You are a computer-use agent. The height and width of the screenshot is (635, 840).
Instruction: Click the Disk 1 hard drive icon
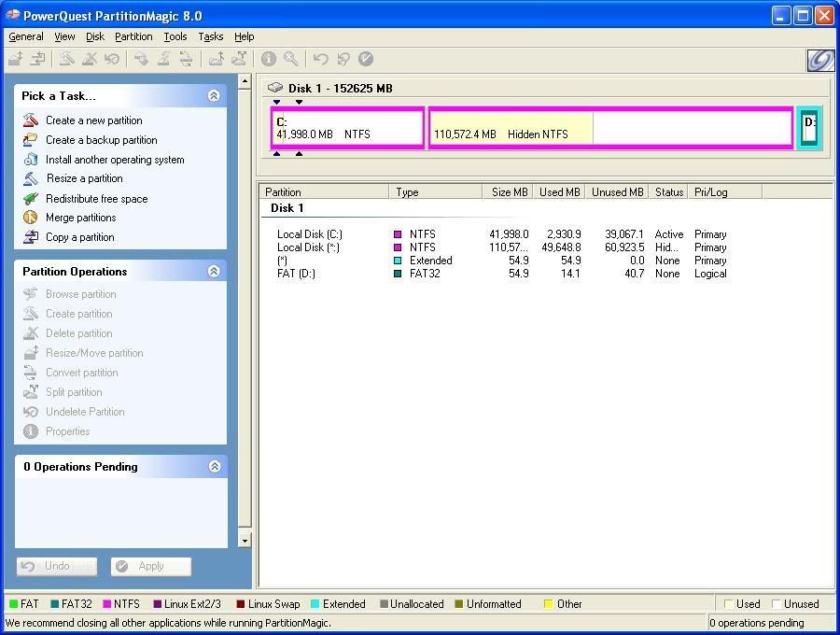[x=275, y=88]
